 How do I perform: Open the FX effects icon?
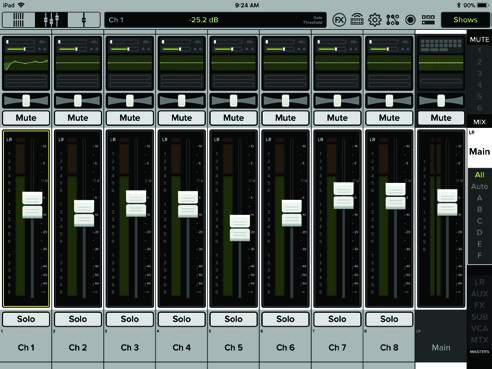point(339,20)
